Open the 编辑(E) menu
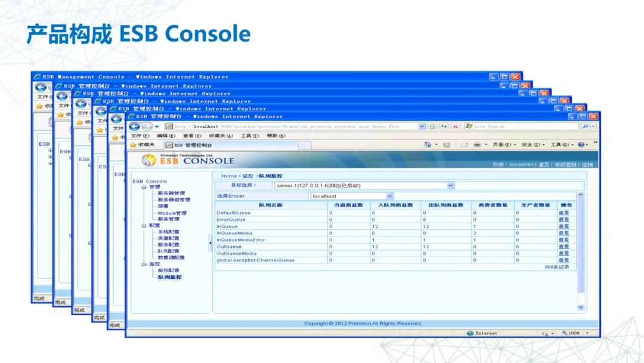 tap(166, 136)
